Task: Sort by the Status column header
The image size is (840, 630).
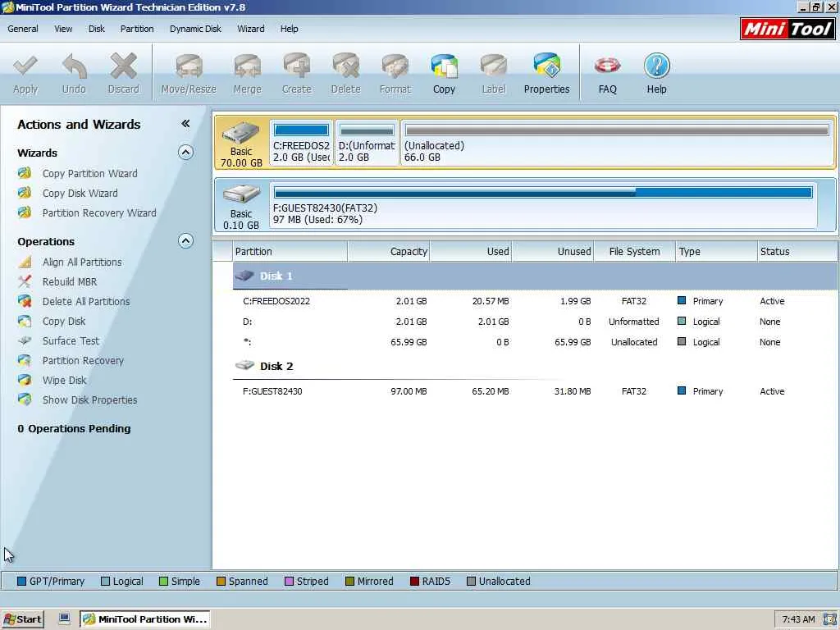Action: tap(797, 252)
